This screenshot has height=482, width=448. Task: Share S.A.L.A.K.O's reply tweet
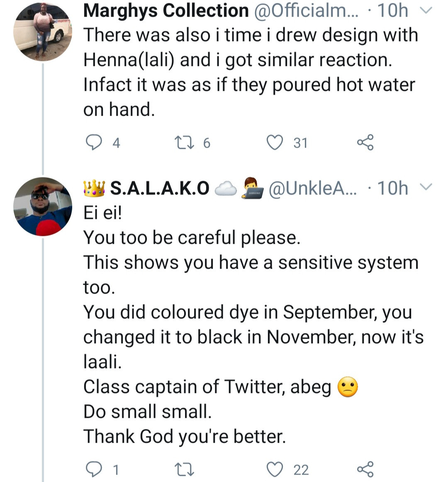click(x=365, y=470)
